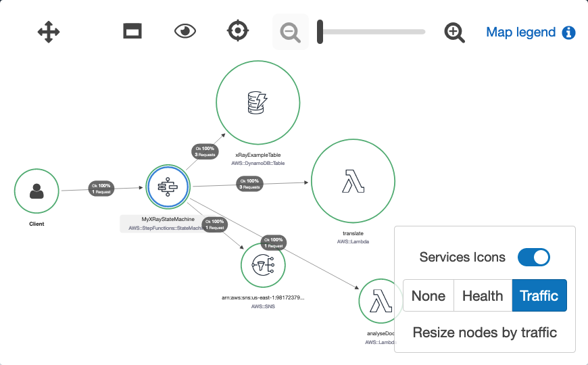Click the AWS::DynamoDB::Table label
588x365 pixels.
258,163
